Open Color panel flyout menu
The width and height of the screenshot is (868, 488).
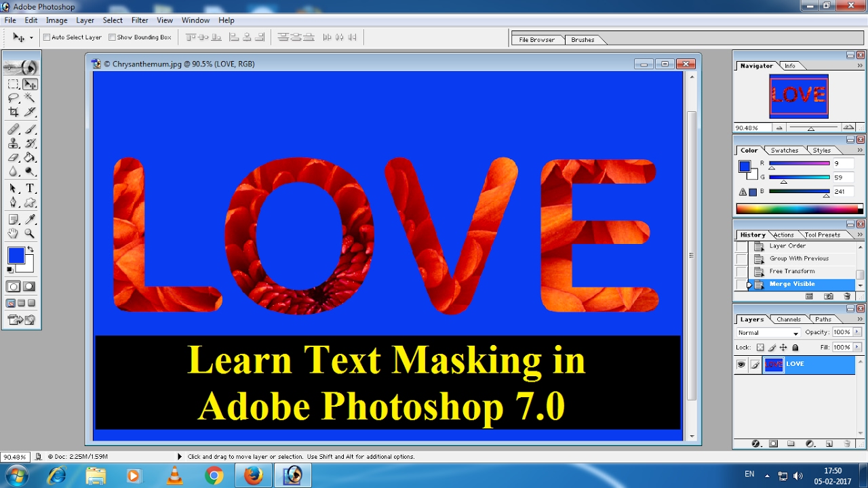[x=860, y=150]
